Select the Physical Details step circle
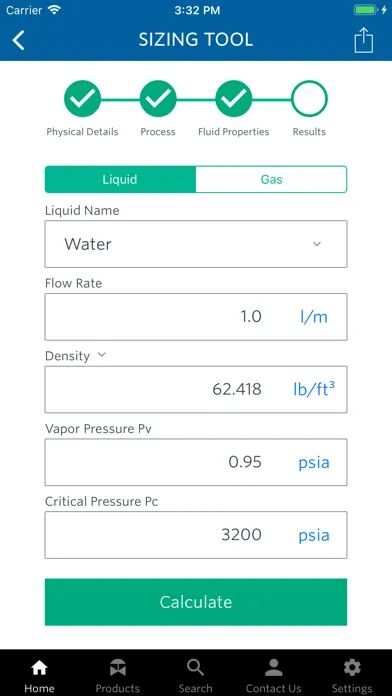This screenshot has width=392, height=696. 83,99
